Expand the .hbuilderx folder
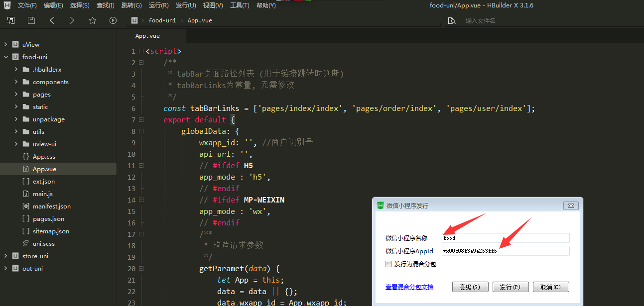Image resolution: width=644 pixels, height=306 pixels. pos(16,69)
